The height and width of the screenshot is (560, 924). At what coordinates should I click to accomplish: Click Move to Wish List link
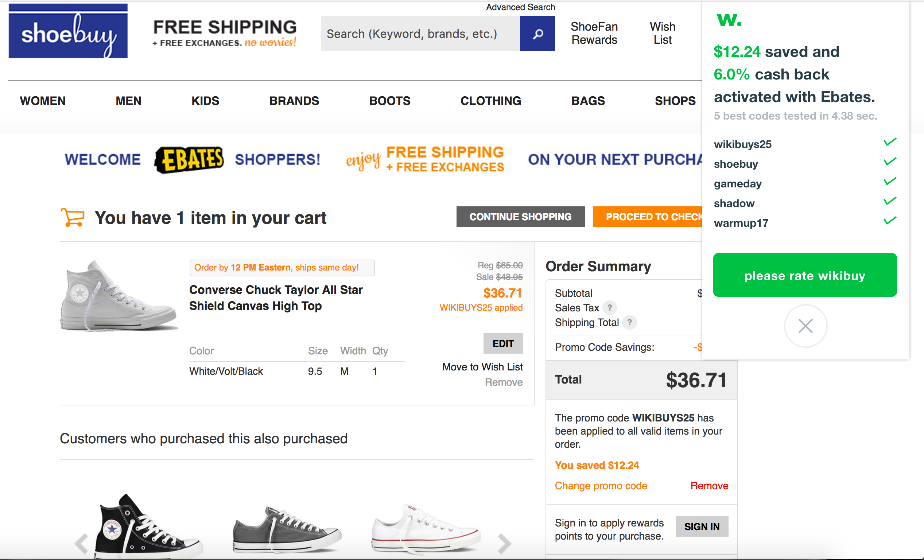pos(482,366)
